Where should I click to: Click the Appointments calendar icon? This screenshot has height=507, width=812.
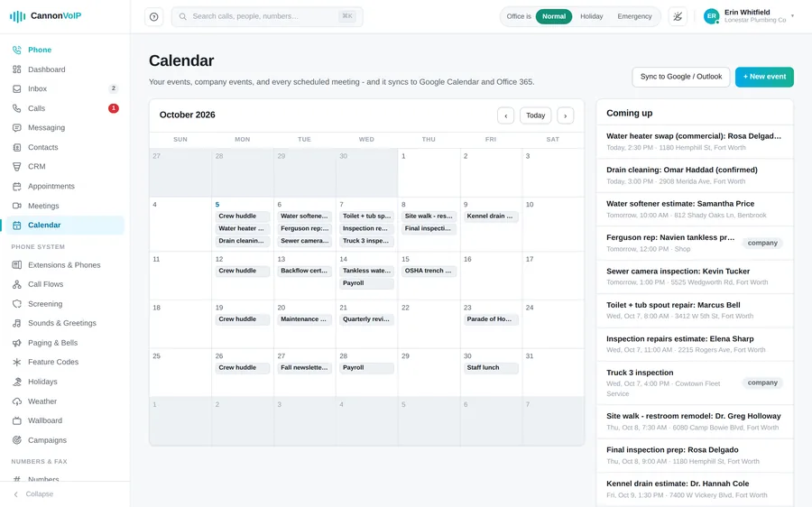(x=17, y=186)
